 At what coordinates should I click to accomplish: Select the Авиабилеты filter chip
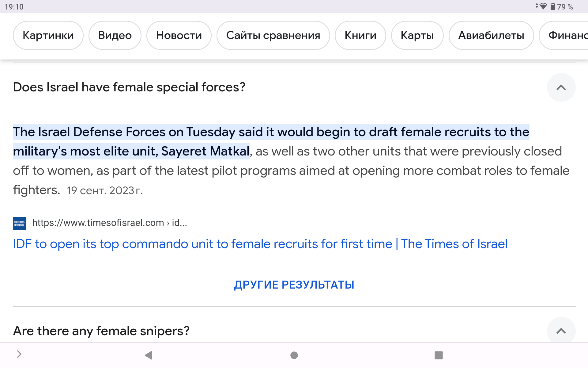tap(491, 35)
